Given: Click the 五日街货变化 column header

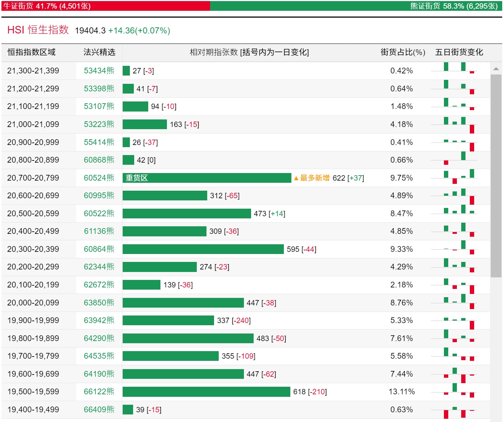Looking at the screenshot, I should pyautogui.click(x=459, y=53).
